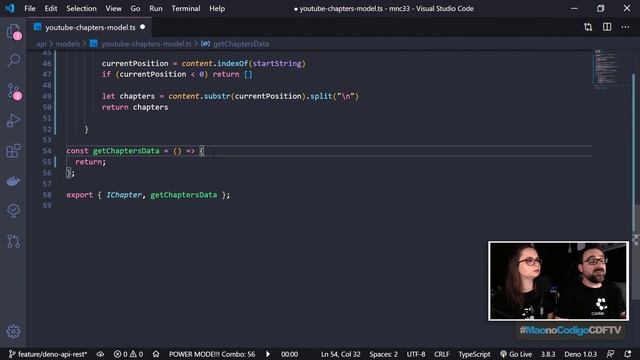Open the File menu
Viewport: 640px width, 360px height.
pos(30,8)
